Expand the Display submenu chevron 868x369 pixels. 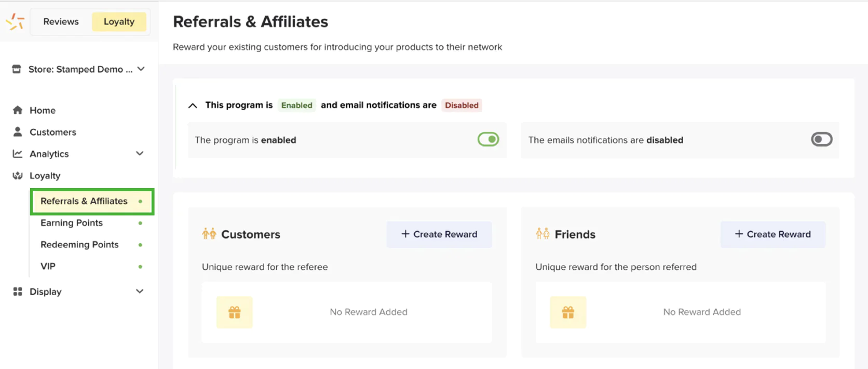tap(140, 291)
